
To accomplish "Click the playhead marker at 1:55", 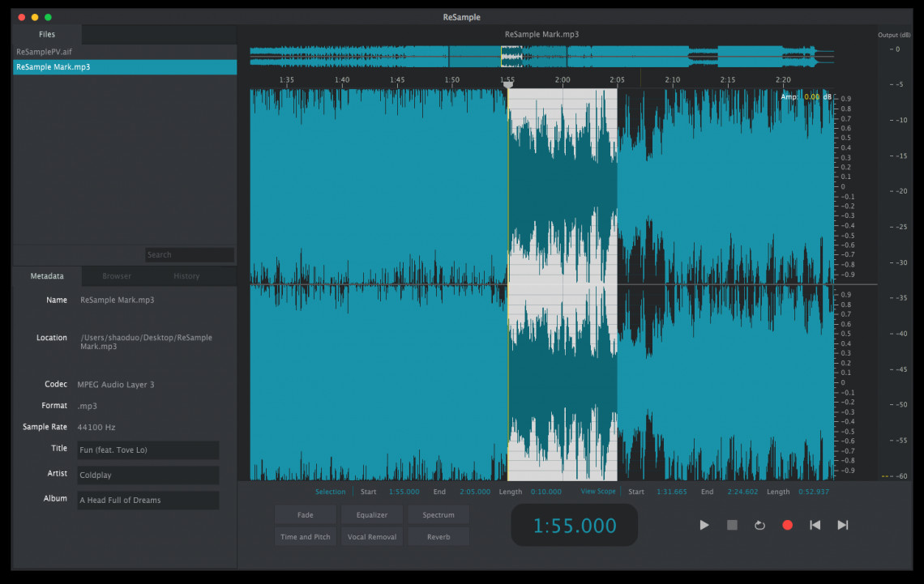I will (x=508, y=83).
